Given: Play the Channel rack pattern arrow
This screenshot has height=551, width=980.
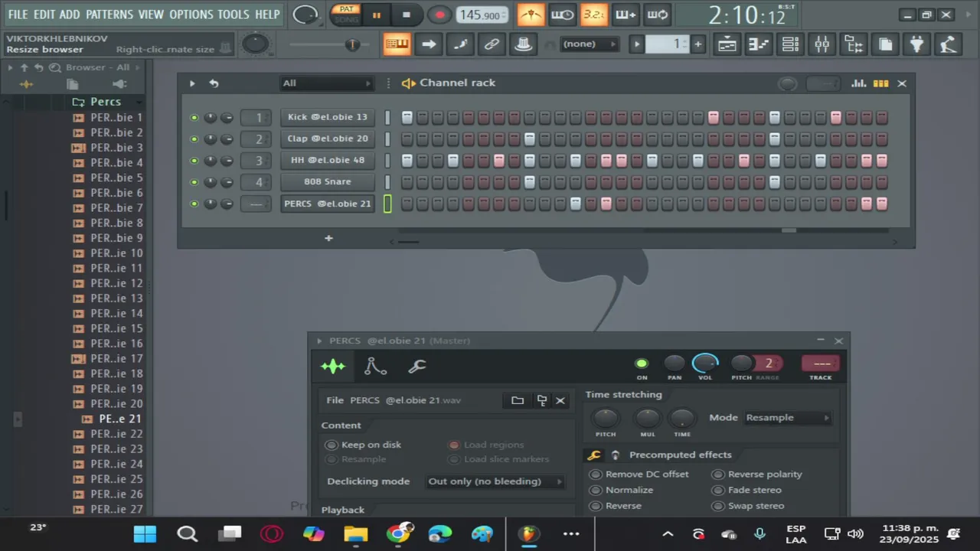Looking at the screenshot, I should (x=192, y=83).
